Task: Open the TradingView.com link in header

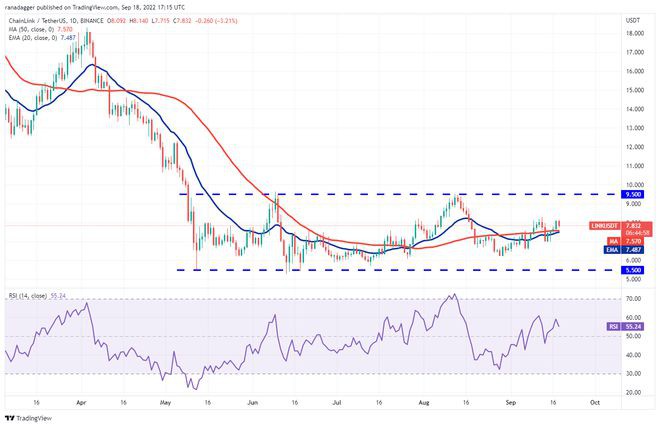Action: [x=107, y=7]
